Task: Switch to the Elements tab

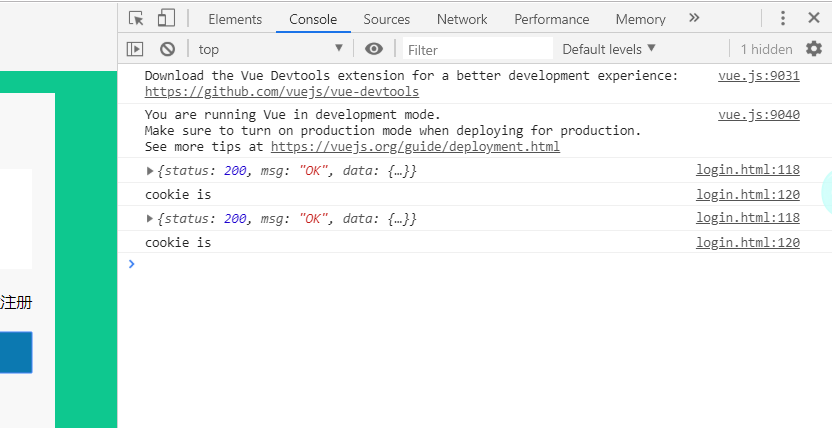Action: pos(235,19)
